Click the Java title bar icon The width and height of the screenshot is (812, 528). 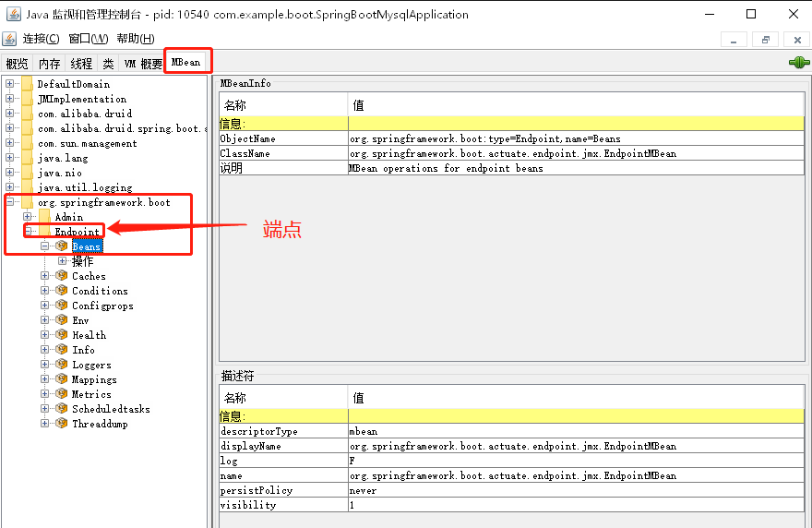[14, 14]
